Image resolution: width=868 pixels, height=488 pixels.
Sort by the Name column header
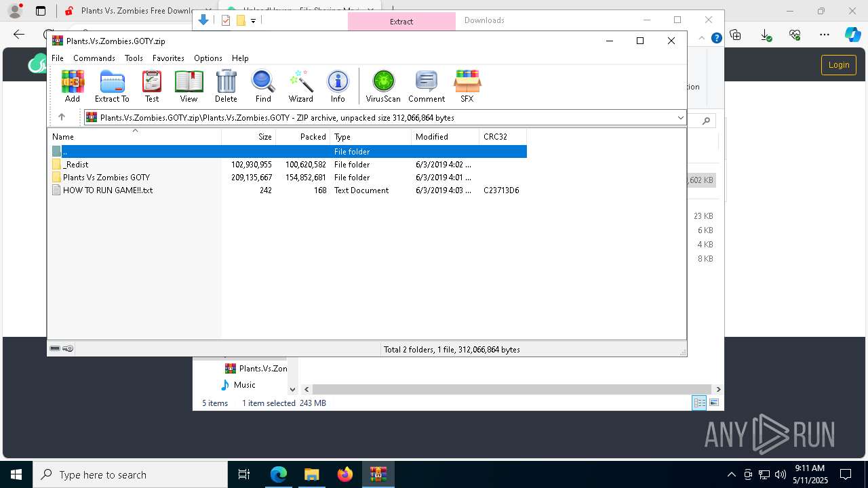pos(134,136)
